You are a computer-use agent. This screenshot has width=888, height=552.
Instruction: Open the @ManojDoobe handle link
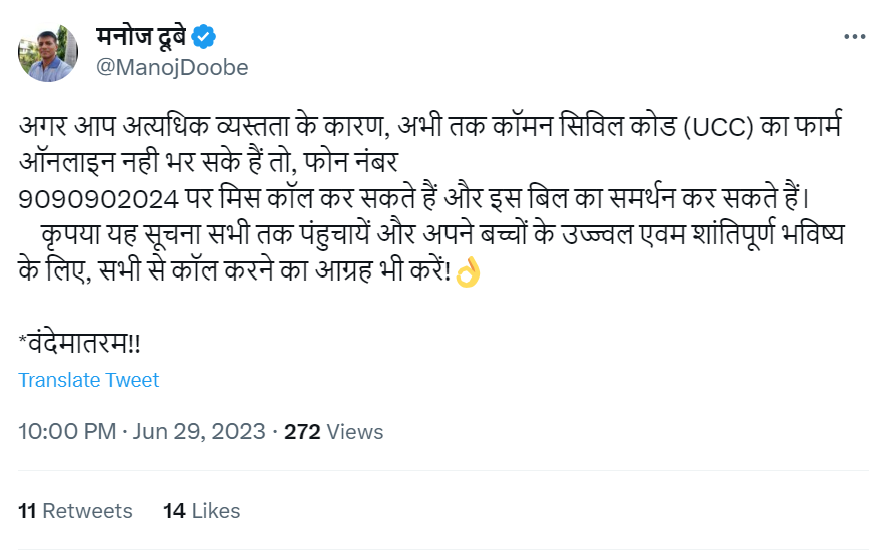(x=172, y=68)
